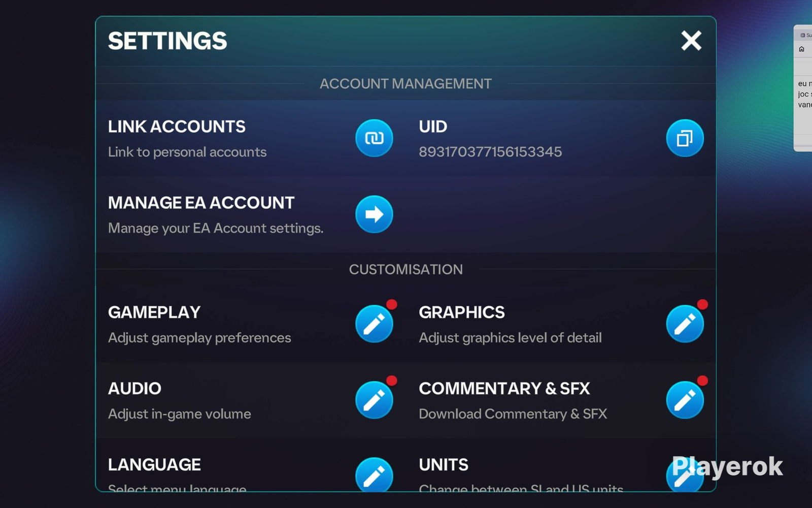Open Units pencil icon
Viewport: 812px width, 508px height.
click(x=685, y=474)
